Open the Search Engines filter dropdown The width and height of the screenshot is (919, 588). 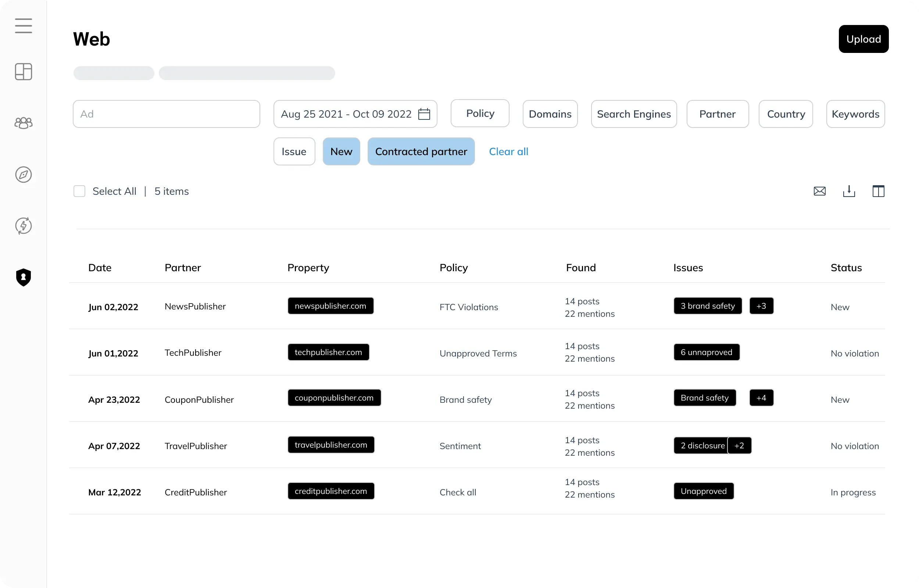coord(633,114)
